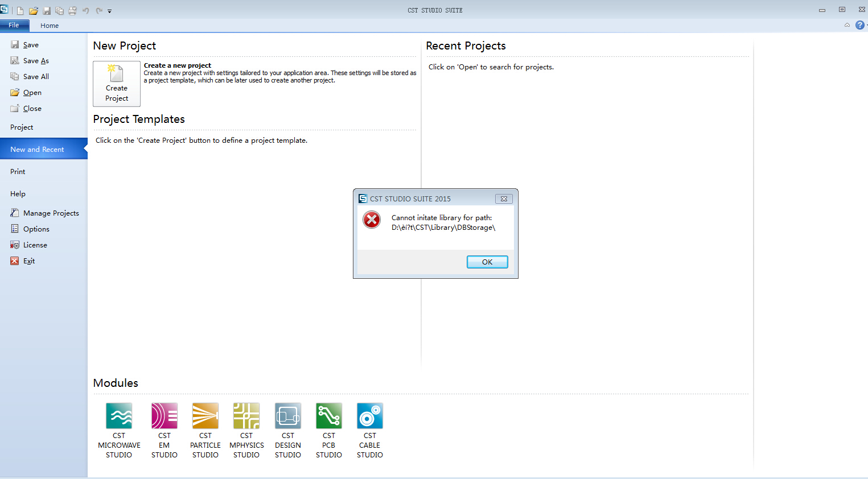Viewport: 868px width, 479px height.
Task: Click the Print icon in quick access toolbar
Action: pyautogui.click(x=72, y=11)
